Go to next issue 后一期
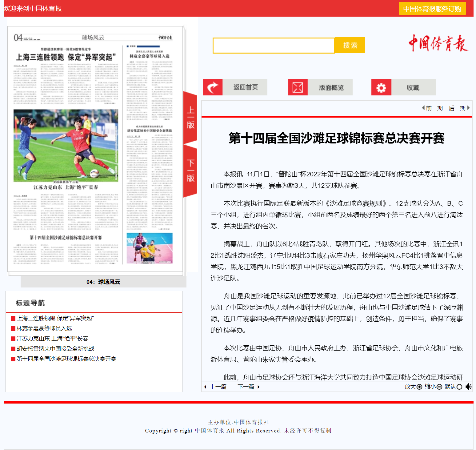This screenshot has height=450, width=476. (x=459, y=108)
